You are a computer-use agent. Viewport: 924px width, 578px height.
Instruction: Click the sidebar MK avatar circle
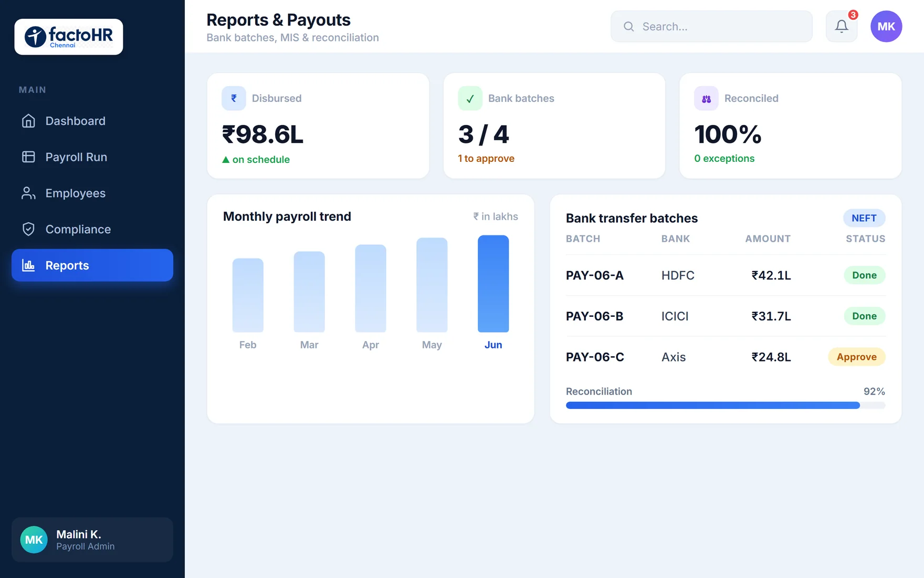pos(34,540)
